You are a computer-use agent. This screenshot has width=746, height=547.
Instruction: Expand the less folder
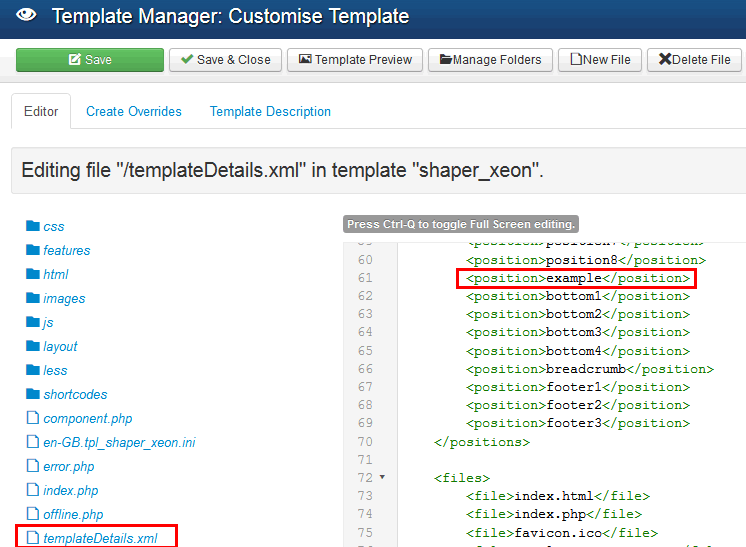[x=55, y=370]
